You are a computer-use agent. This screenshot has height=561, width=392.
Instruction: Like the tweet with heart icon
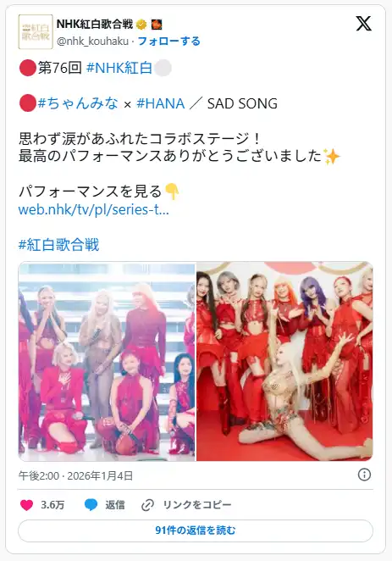point(27,505)
